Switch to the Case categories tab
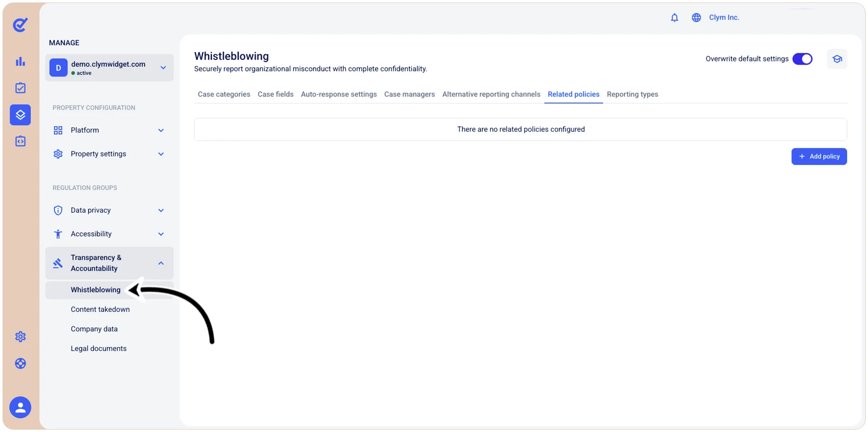Screen dimensions: 868x432 224,94
